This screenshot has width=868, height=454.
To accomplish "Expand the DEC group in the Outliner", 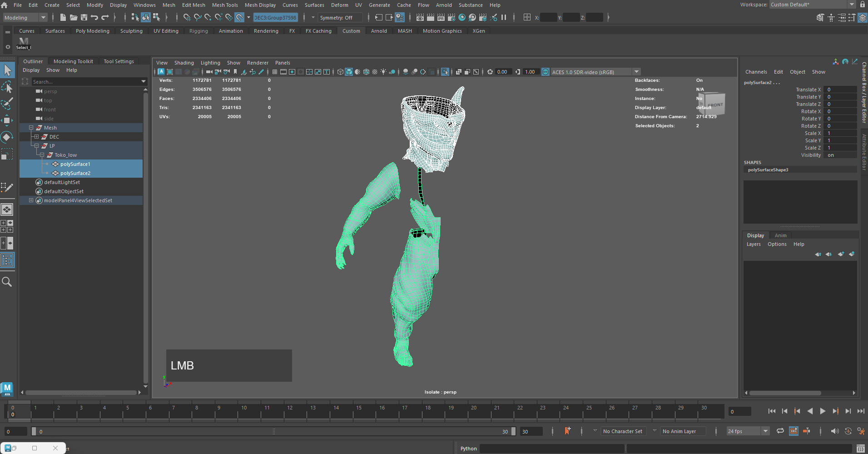I will [x=37, y=137].
